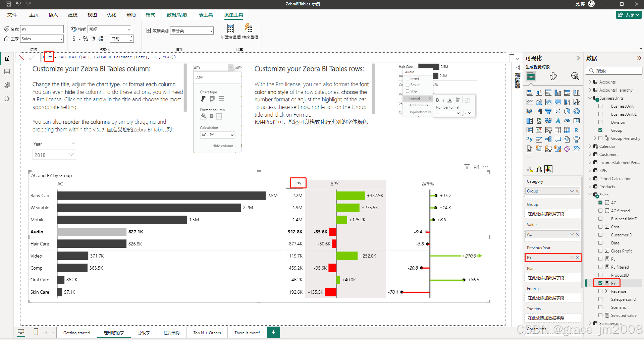Image resolution: width=644 pixels, height=340 pixels.
Task: Open the 主表 home table dropdown Sales
Action: tap(42, 39)
